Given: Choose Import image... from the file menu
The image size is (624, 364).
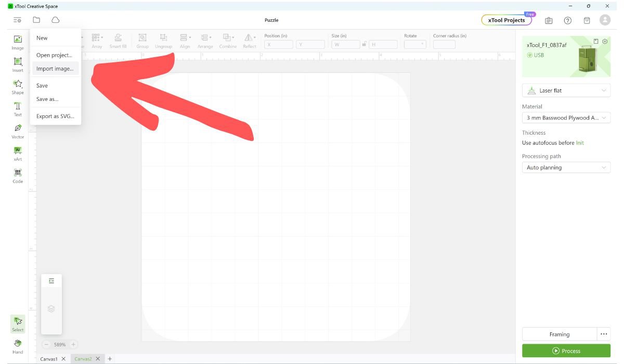Looking at the screenshot, I should coord(55,69).
